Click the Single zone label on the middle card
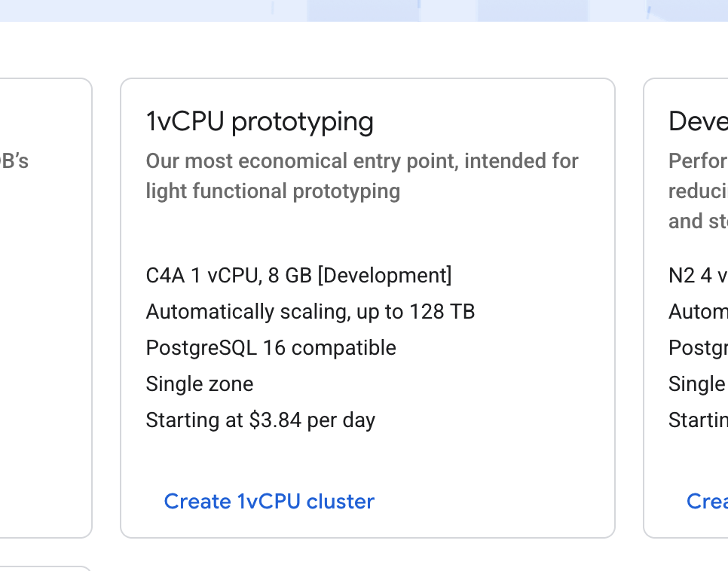The image size is (728, 571). 199,383
